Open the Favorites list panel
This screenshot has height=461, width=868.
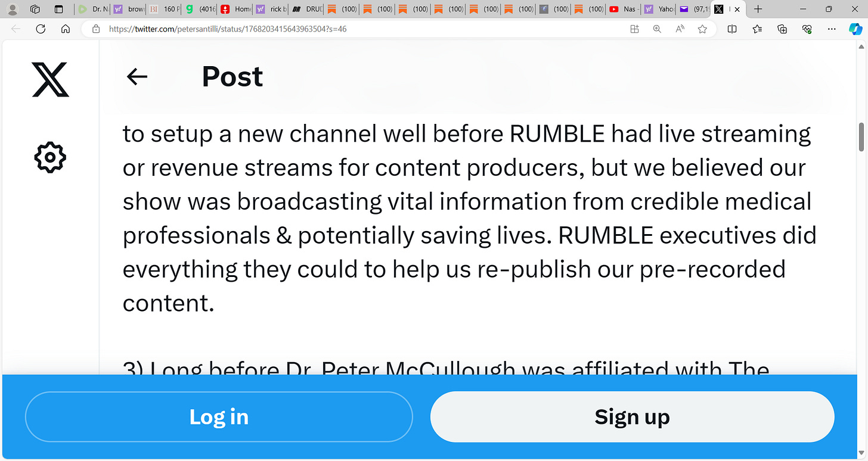[x=757, y=29]
